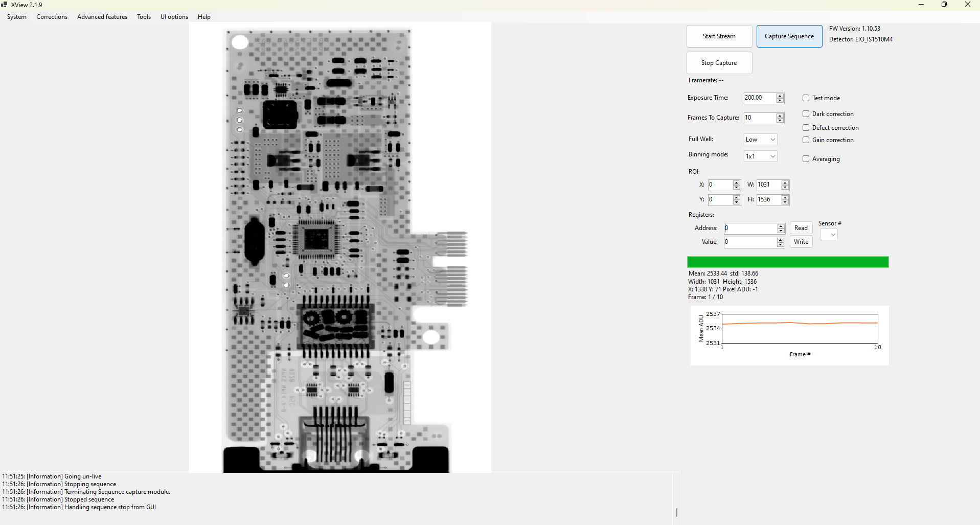Click the ROI Y input field
Screen dimensions: 980x525
720,200
